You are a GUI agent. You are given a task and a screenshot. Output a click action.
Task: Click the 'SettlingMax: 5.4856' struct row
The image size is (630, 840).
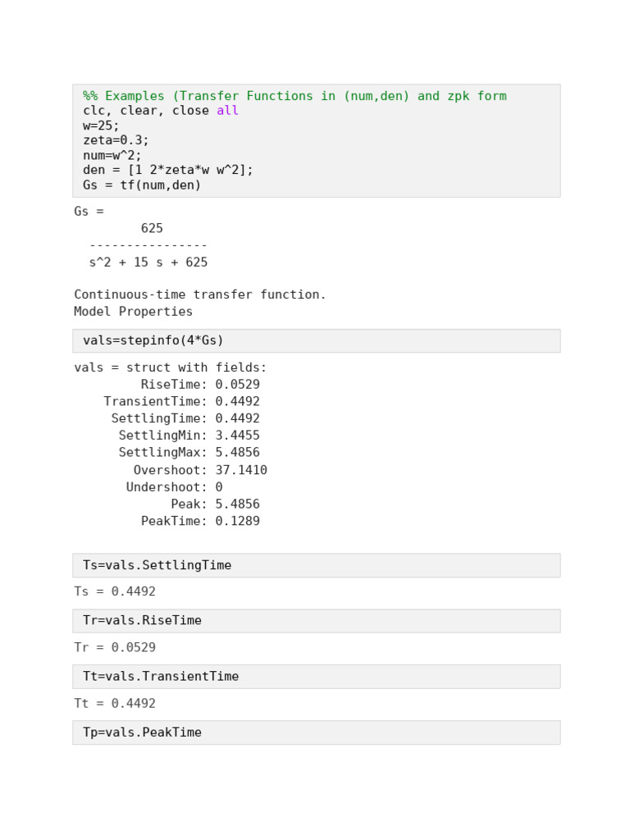[x=189, y=452]
